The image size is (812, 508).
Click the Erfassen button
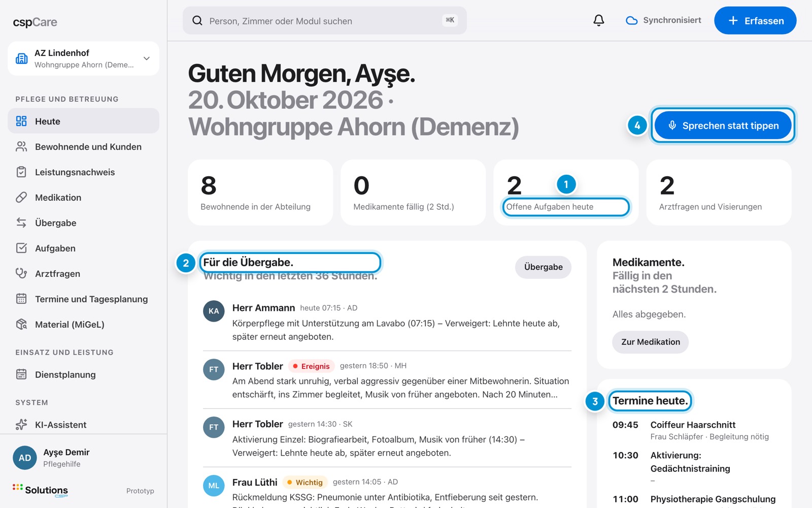point(755,20)
